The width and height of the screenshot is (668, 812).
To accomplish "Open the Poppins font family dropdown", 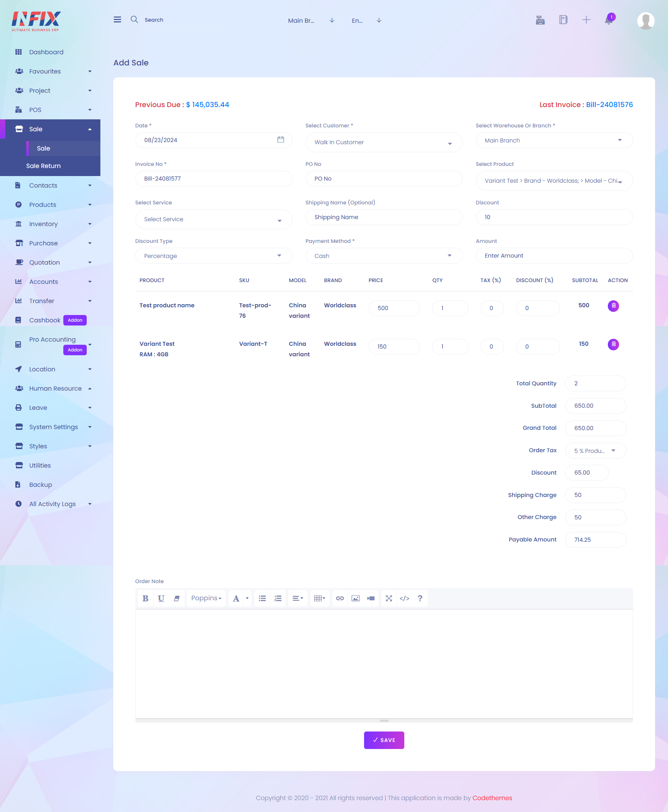I will coord(206,598).
